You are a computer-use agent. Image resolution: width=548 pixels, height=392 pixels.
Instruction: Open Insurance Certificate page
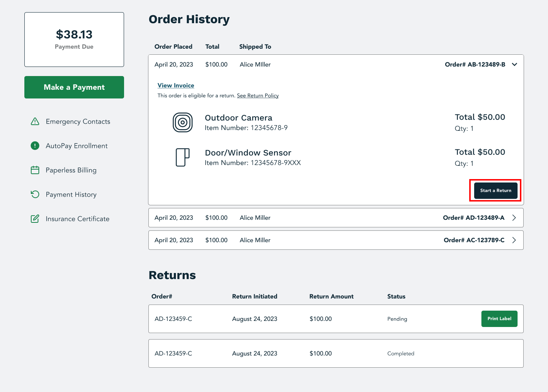(x=78, y=219)
